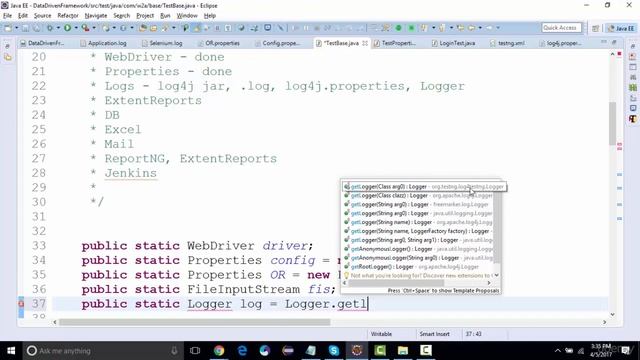Toggle Mark Occurrences highlighter icon

197,28
